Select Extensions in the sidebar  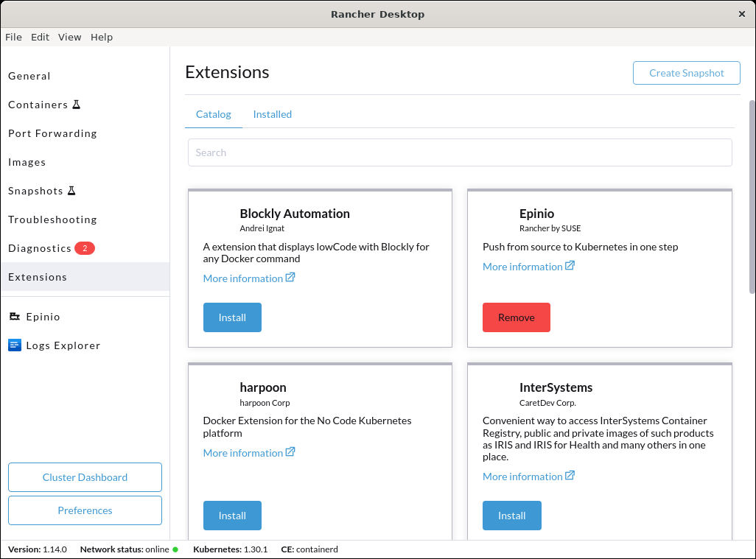pos(85,277)
